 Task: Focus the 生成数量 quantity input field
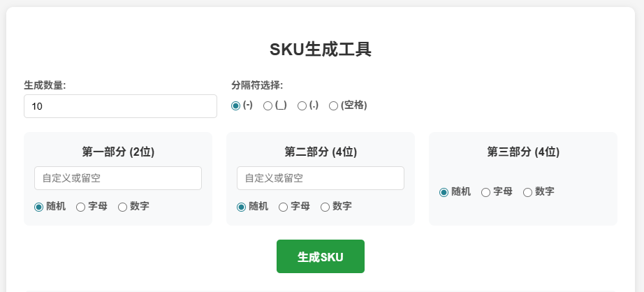[x=120, y=106]
